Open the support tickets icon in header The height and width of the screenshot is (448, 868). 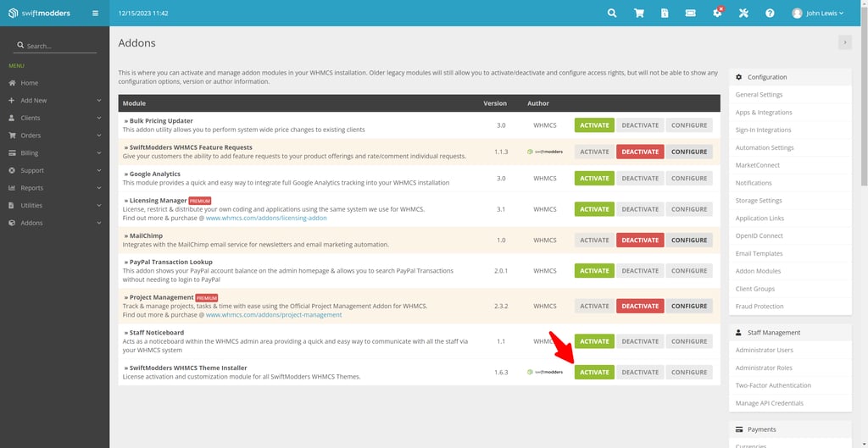pos(691,14)
